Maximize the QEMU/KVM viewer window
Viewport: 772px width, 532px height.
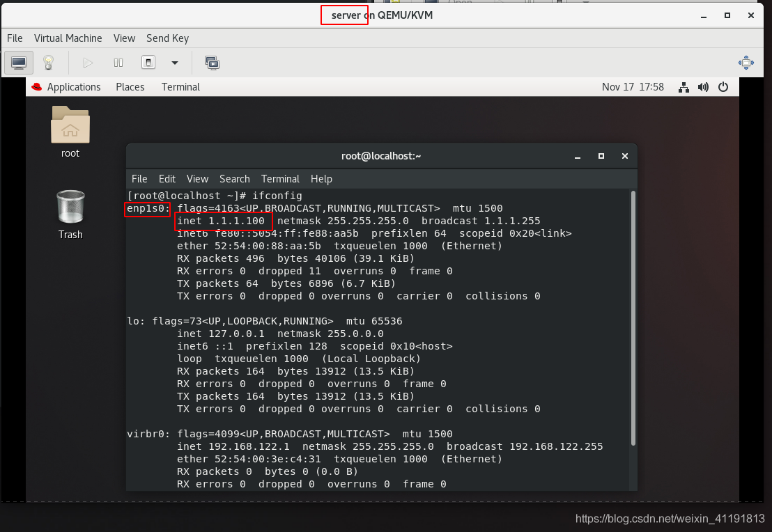click(x=727, y=15)
